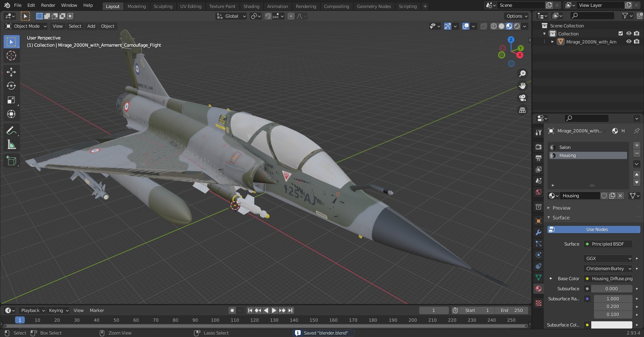Select the Annotate tool

point(11,130)
